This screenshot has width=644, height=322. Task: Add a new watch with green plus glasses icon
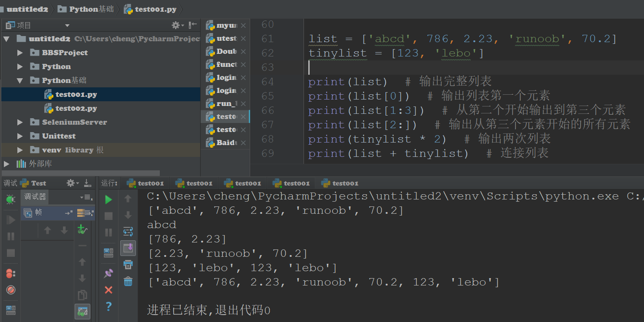pyautogui.click(x=82, y=229)
